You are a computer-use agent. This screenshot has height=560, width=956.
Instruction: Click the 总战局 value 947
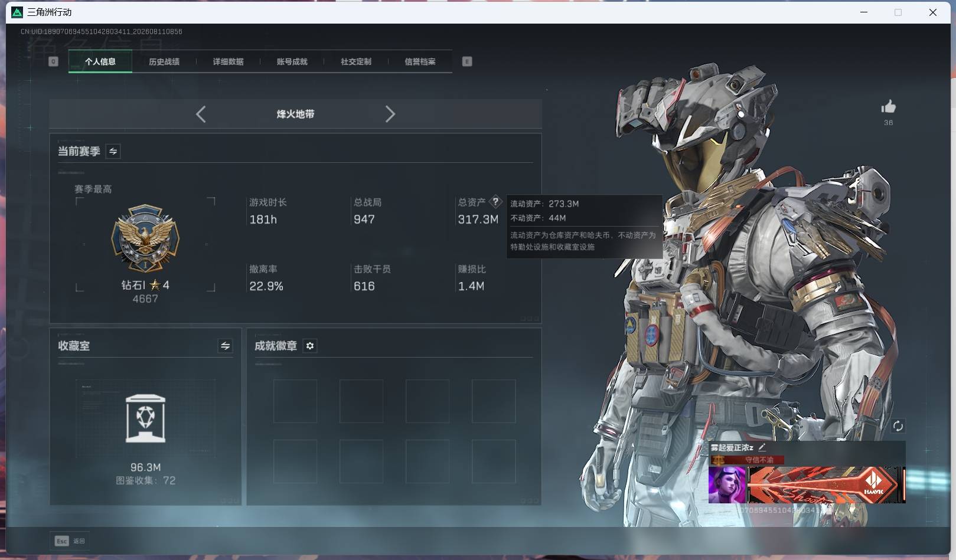point(364,220)
